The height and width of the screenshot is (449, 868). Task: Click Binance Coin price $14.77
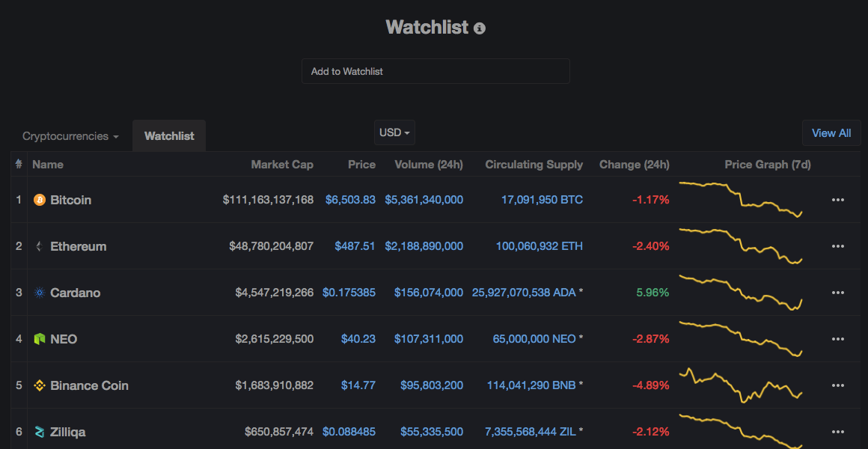[x=359, y=385]
